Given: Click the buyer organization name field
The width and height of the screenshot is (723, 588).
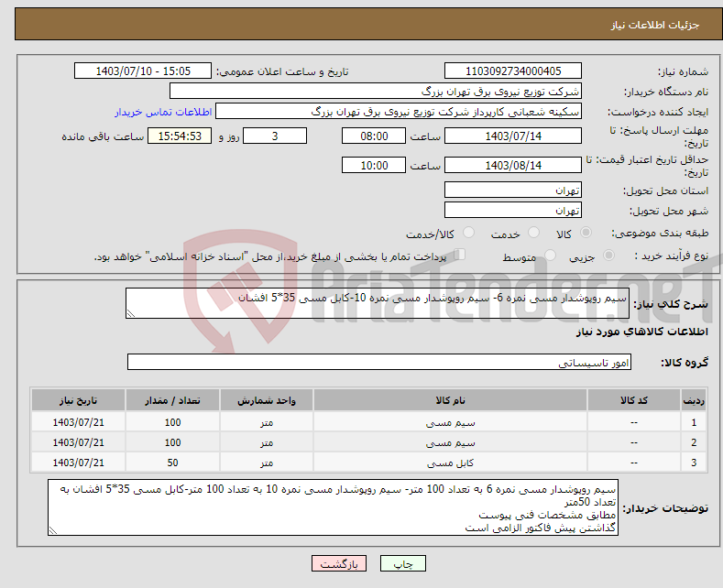Looking at the screenshot, I should coord(376,92).
